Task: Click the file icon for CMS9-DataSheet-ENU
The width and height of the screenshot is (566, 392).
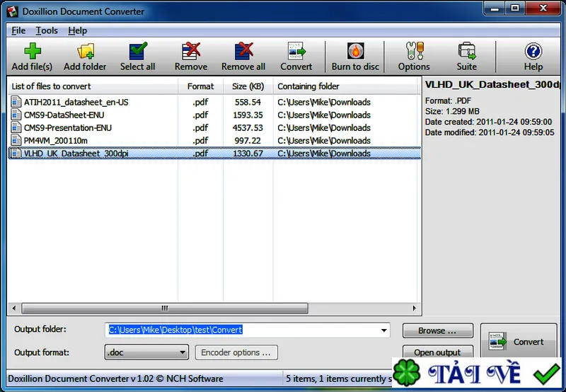Action: 16,115
